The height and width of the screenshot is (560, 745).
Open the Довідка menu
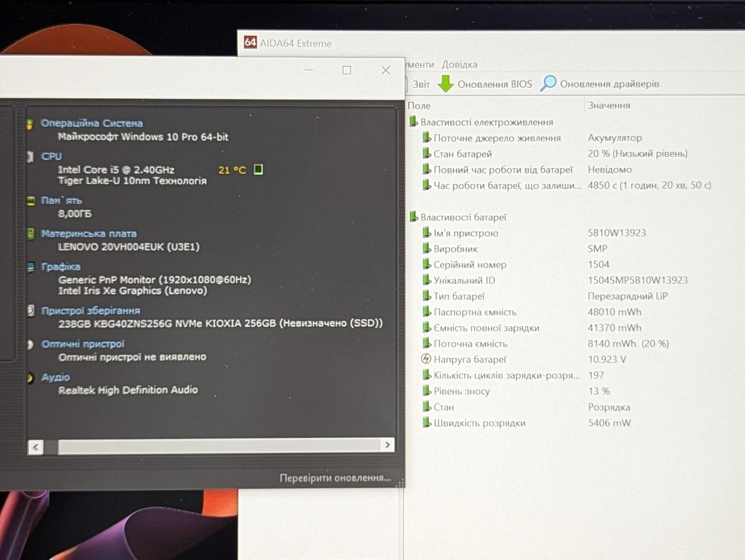click(459, 65)
